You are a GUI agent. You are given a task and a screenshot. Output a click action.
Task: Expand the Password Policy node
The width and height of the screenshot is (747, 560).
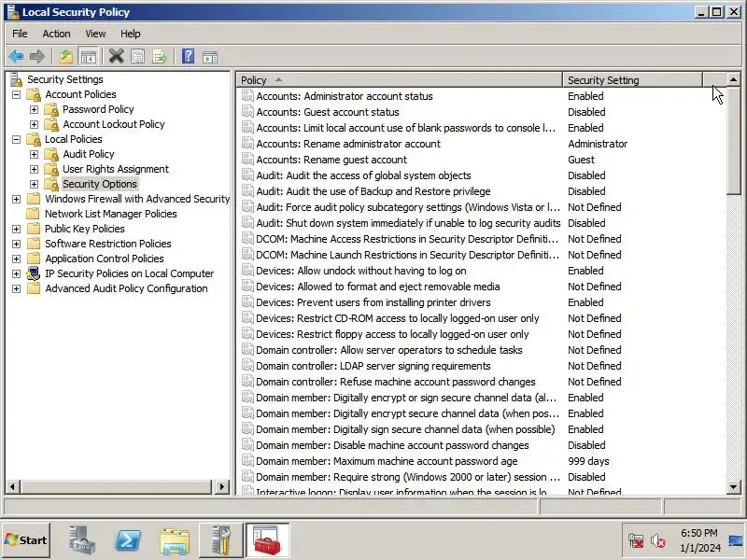[34, 109]
